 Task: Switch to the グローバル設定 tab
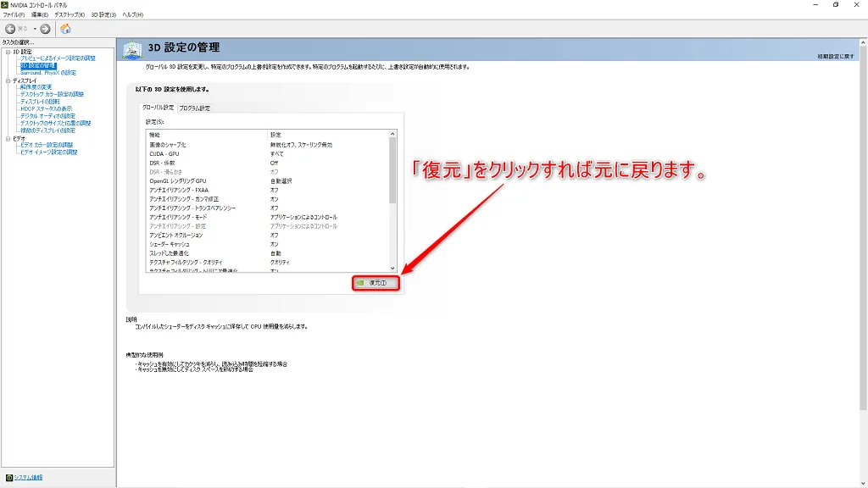pyautogui.click(x=158, y=108)
